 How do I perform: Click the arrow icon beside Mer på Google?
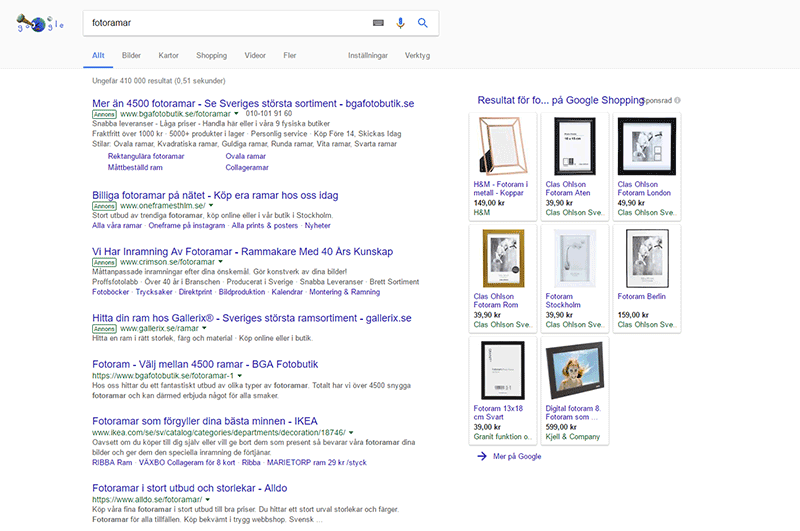pyautogui.click(x=483, y=456)
